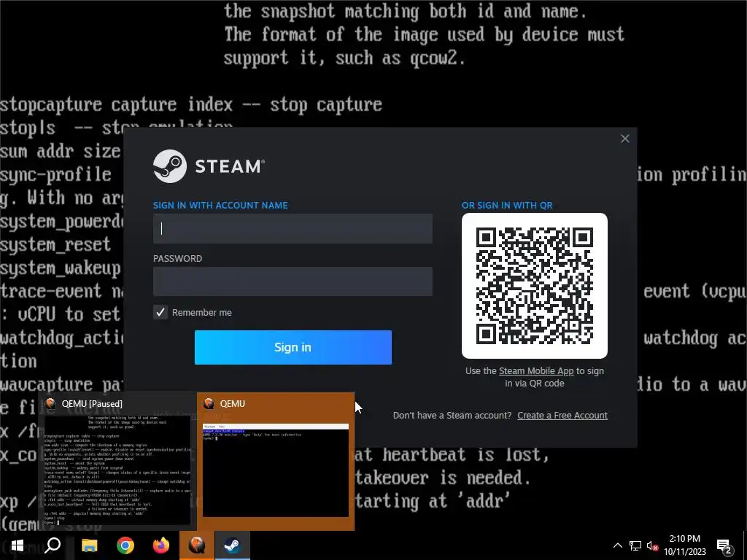This screenshot has height=560, width=747.
Task: Click the password input field
Action: tap(293, 281)
